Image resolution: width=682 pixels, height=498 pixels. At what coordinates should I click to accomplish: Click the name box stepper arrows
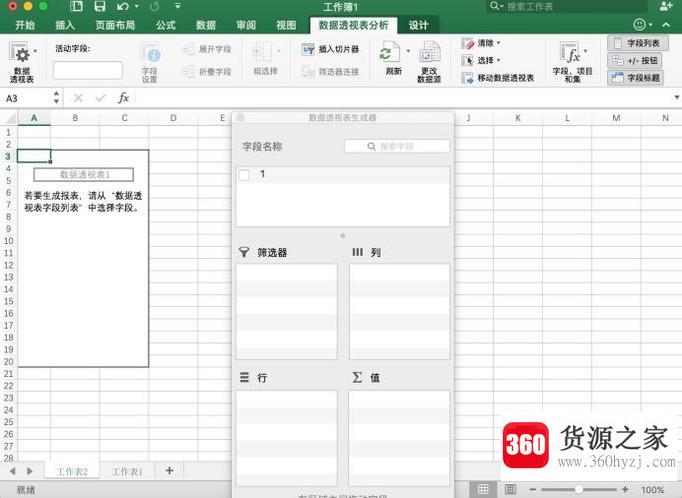57,97
